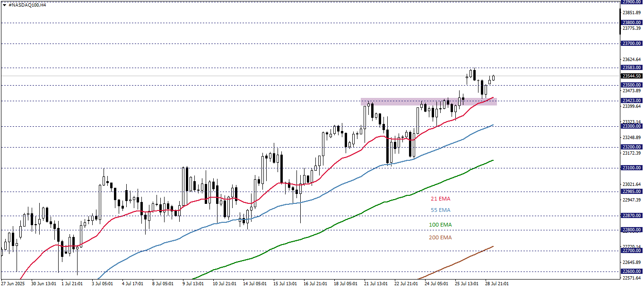Click the 200 EMA label
This screenshot has height=289, width=644.
pyautogui.click(x=440, y=237)
